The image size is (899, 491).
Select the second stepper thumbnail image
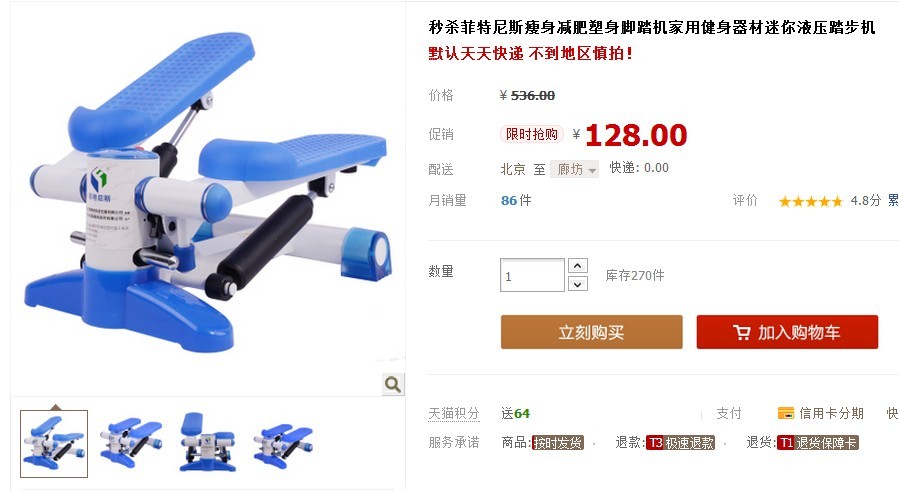(131, 442)
